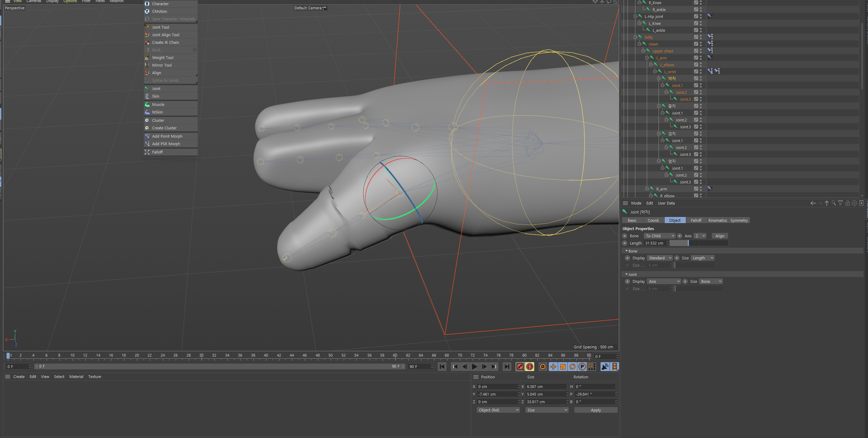Open material manager Create menu
The image size is (868, 438).
click(19, 377)
